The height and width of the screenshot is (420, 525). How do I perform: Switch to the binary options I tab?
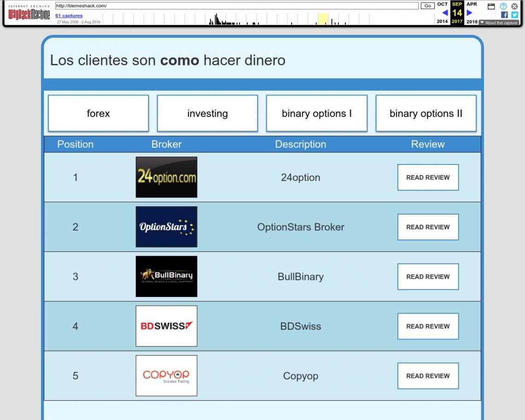(x=317, y=113)
